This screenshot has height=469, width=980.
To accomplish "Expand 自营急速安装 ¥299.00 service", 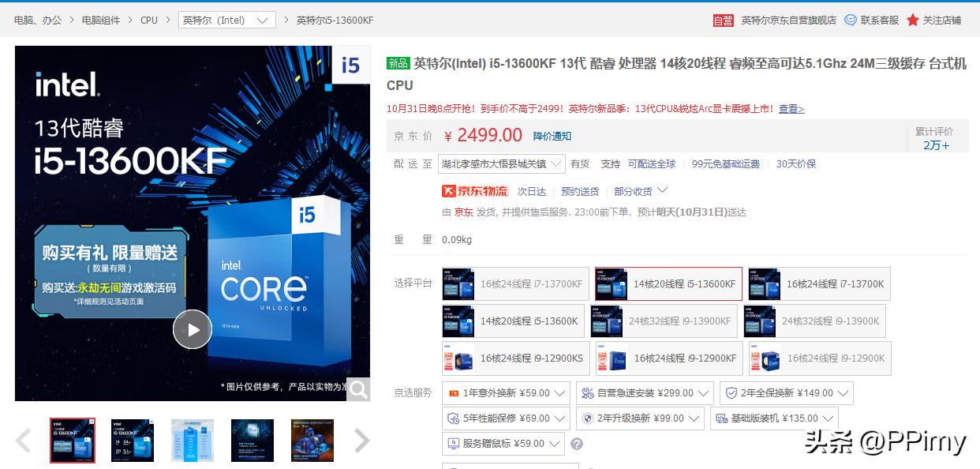I will (645, 393).
